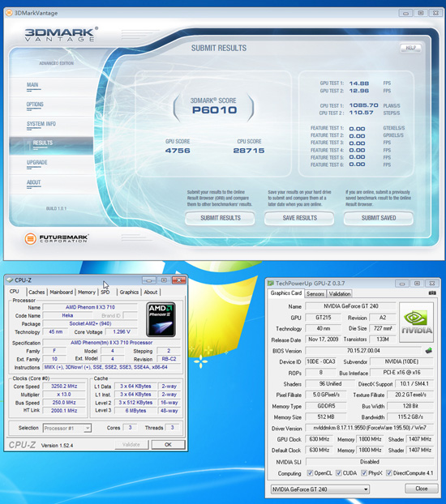Click the CPU TEST 1 value 1085.70
This screenshot has height=504, width=446.
tap(363, 105)
